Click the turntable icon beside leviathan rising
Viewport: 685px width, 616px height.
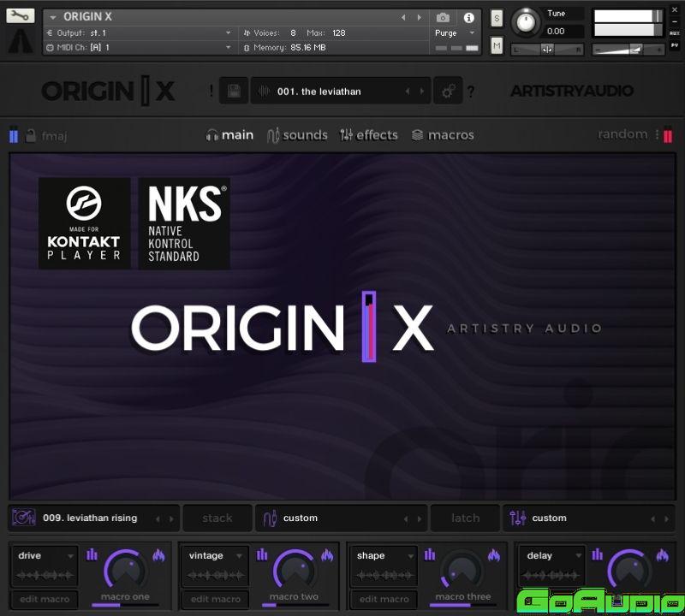(24, 518)
